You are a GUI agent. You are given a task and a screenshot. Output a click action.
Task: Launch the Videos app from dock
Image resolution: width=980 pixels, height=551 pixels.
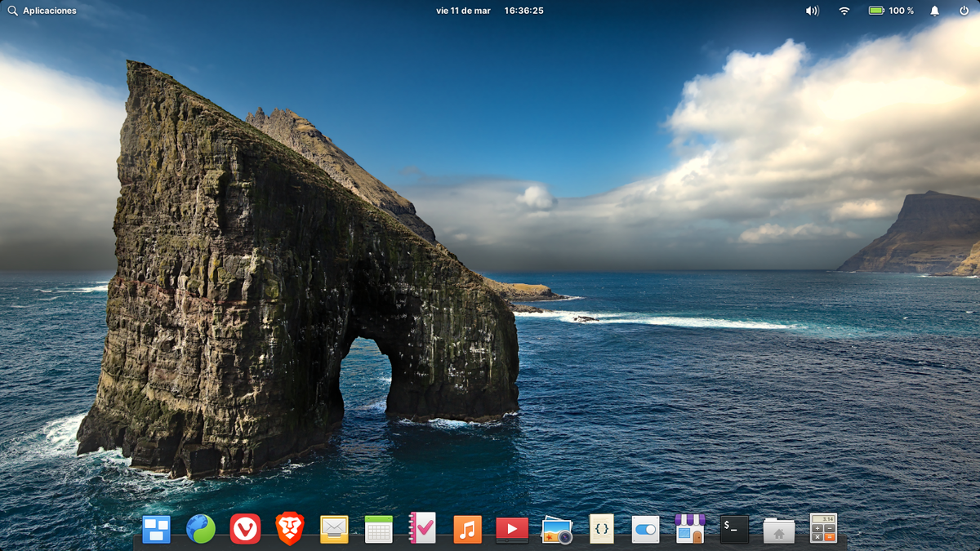point(512,530)
